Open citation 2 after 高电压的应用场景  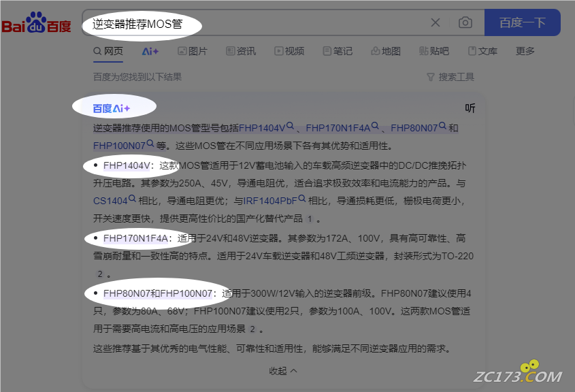click(252, 329)
